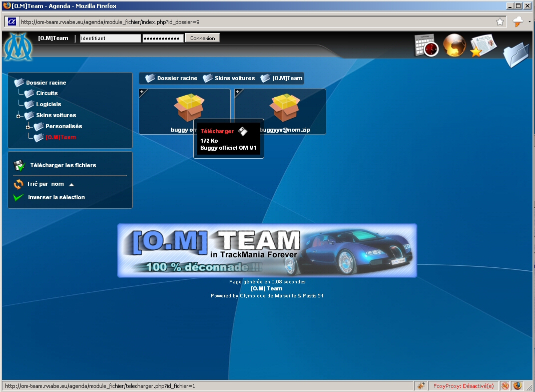
Task: Focus the Identifiant input field
Action: point(110,38)
